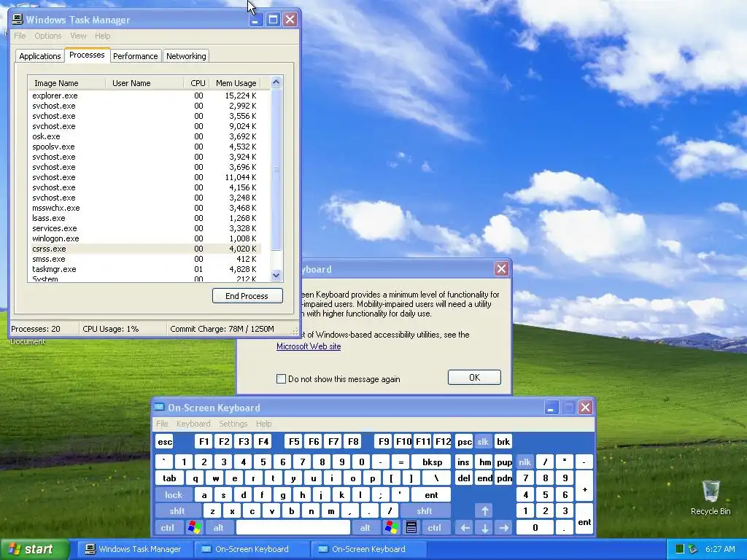Click the up arrow key on keyboard
Image resolution: width=747 pixels, height=560 pixels.
coord(484,511)
